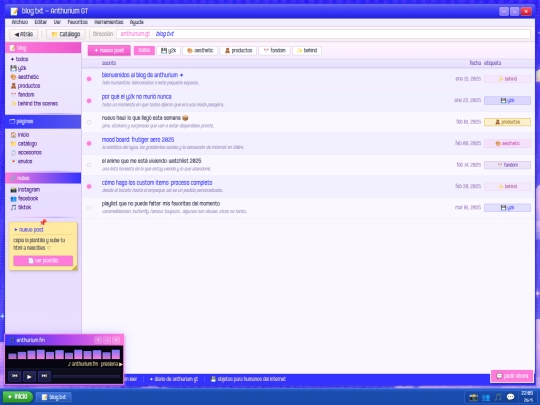The image size is (540, 405).
Task: Click people icon in system tray
Action: (486, 397)
